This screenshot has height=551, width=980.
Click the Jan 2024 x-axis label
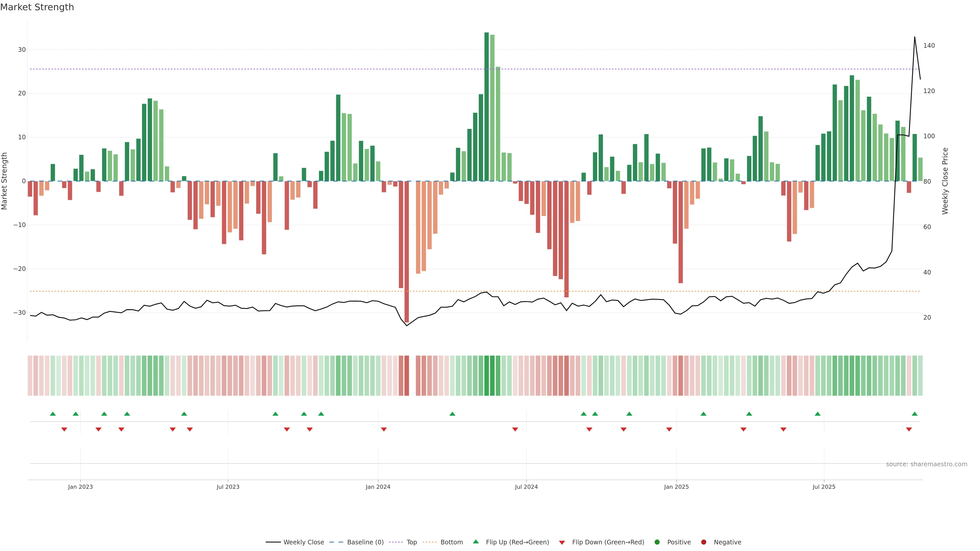(378, 487)
